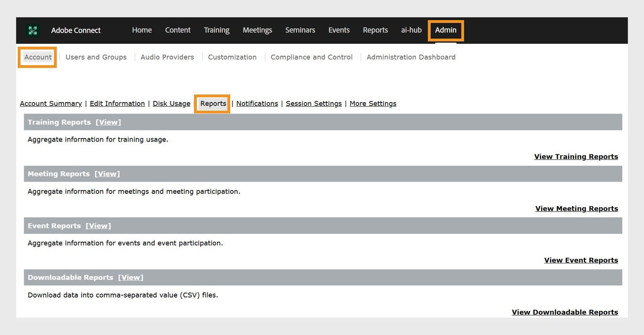Click the 'Download data into comma-separated value' text

click(123, 295)
